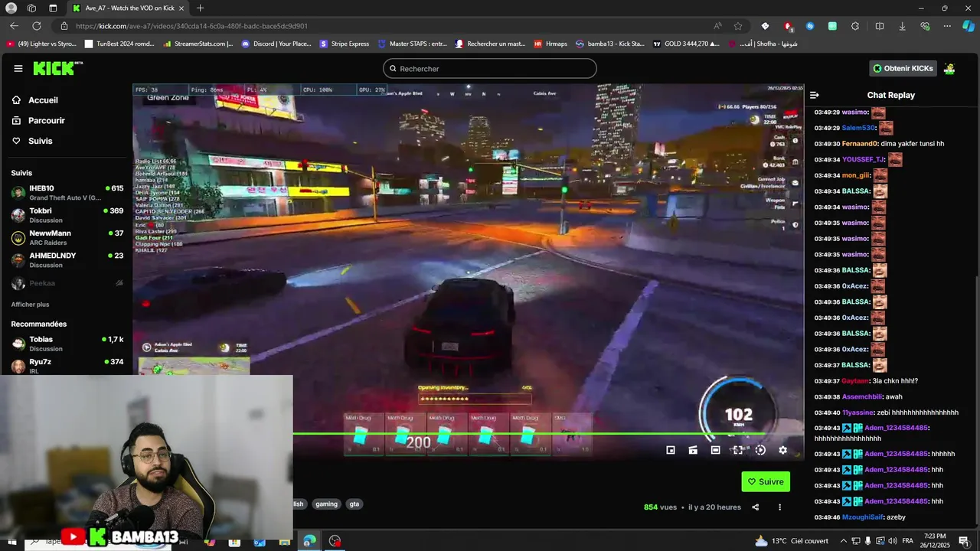This screenshot has width=980, height=551.
Task: Open AHMEDLNDY channel in sidebar
Action: [67, 260]
